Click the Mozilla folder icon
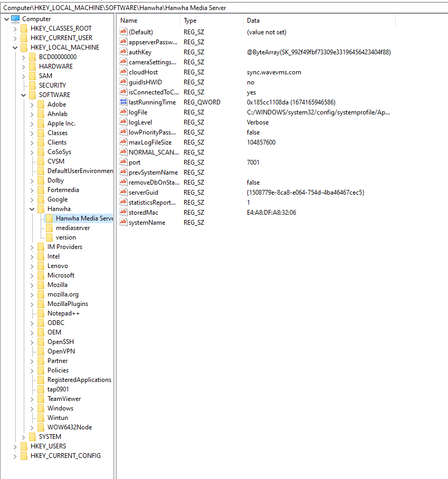 (41, 285)
